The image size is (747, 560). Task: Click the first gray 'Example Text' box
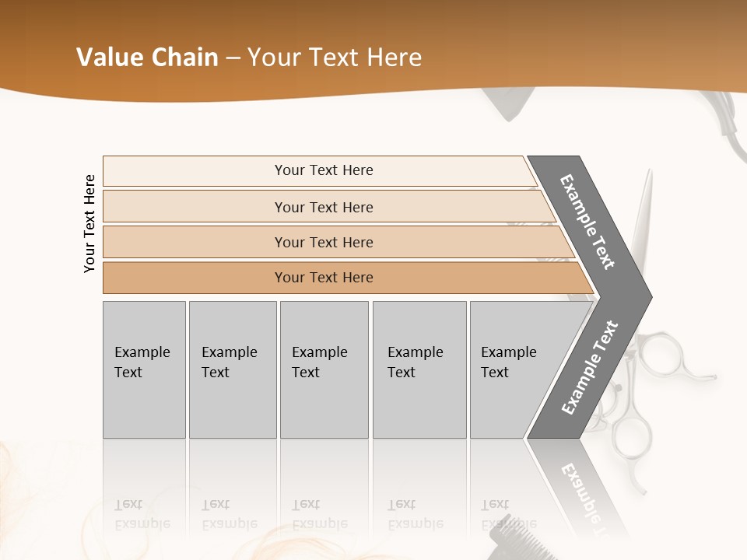point(145,369)
